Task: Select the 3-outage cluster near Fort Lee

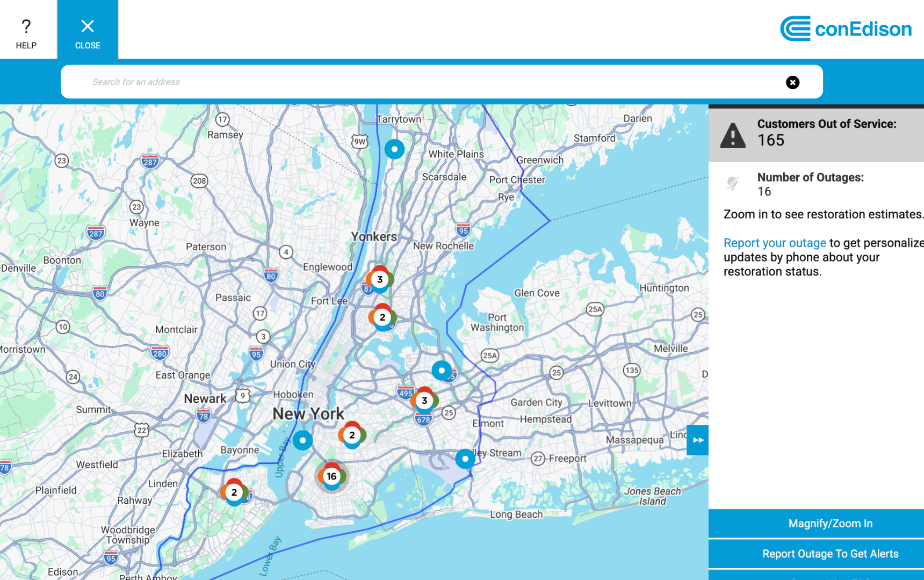Action: 380,279
